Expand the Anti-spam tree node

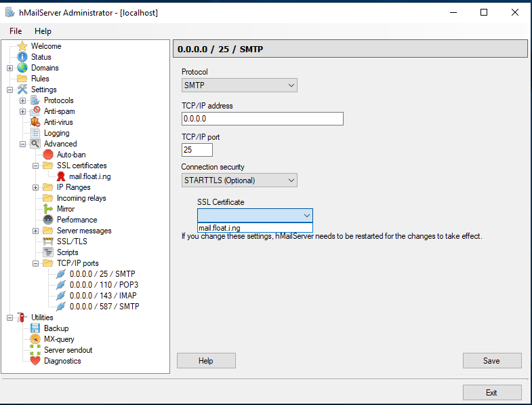[22, 111]
